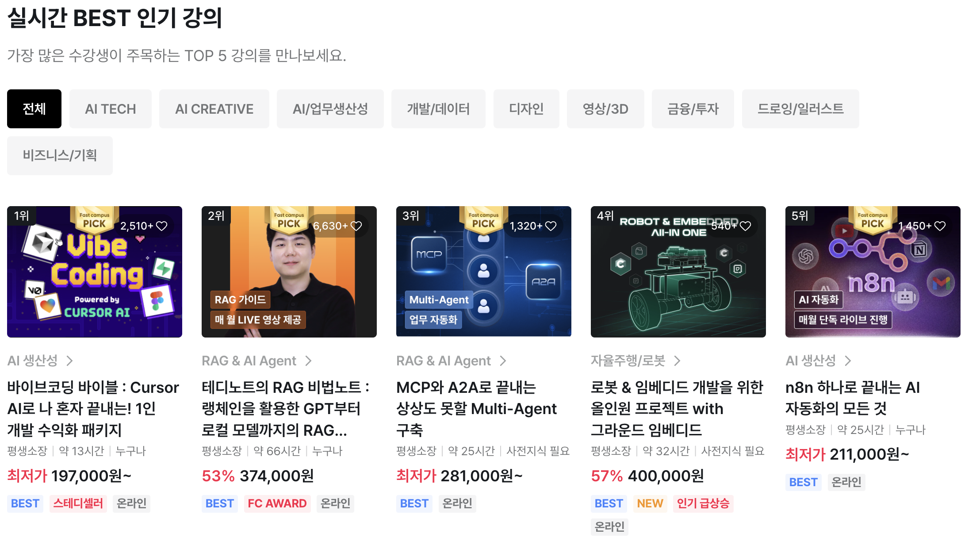Open the Vibe Coding course thumbnail

point(95,272)
